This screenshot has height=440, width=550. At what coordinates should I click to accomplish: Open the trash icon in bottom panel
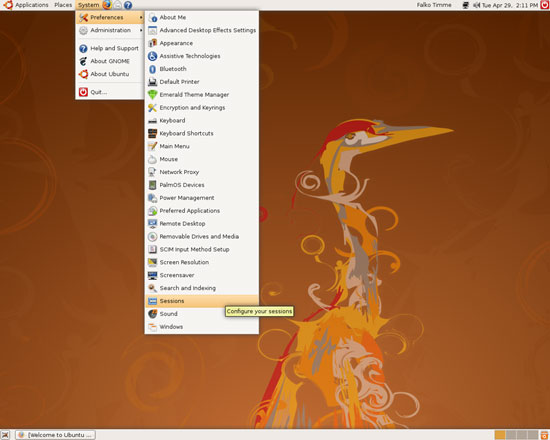point(545,435)
